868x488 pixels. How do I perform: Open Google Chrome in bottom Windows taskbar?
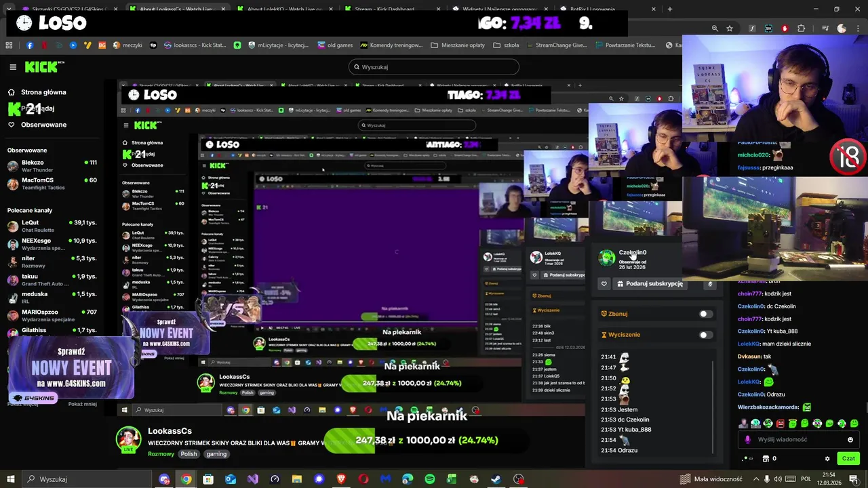(186, 479)
